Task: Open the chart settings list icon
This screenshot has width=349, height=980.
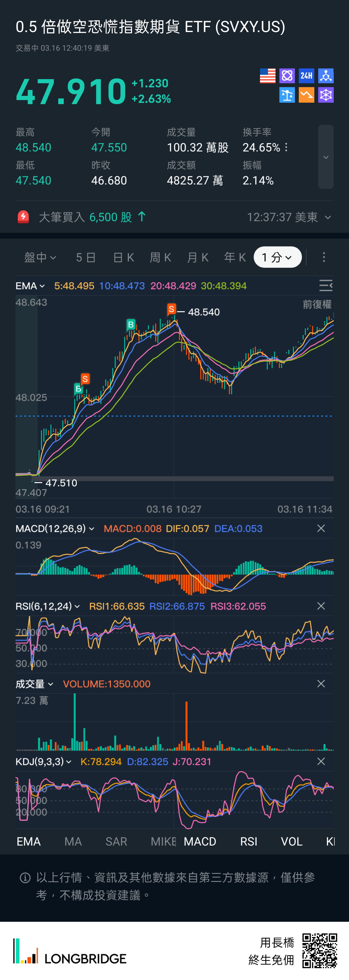Action: click(x=325, y=286)
